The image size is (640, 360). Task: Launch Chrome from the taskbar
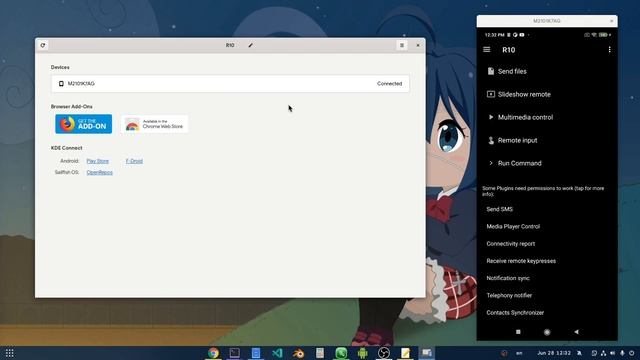point(213,353)
